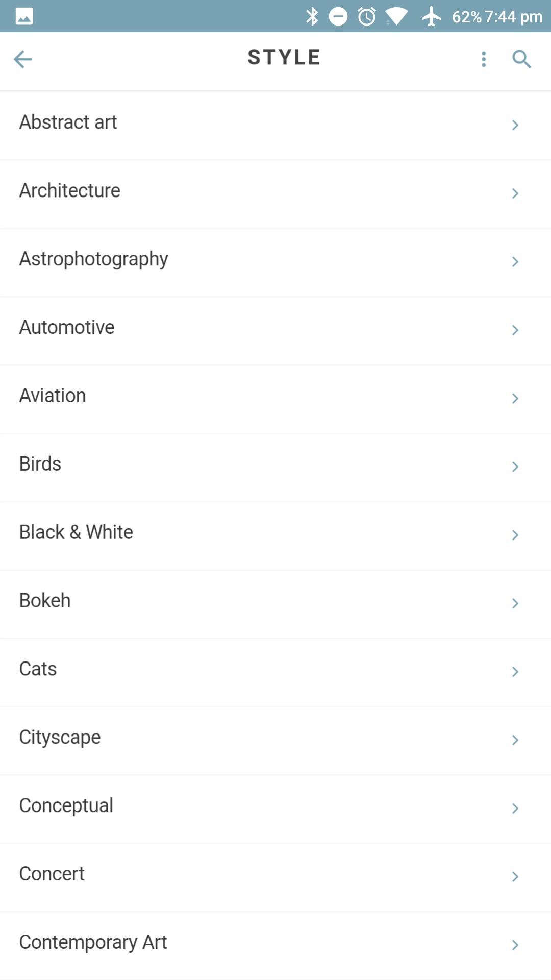Tap the back arrow icon
Screen dimensions: 551x980
click(x=23, y=59)
